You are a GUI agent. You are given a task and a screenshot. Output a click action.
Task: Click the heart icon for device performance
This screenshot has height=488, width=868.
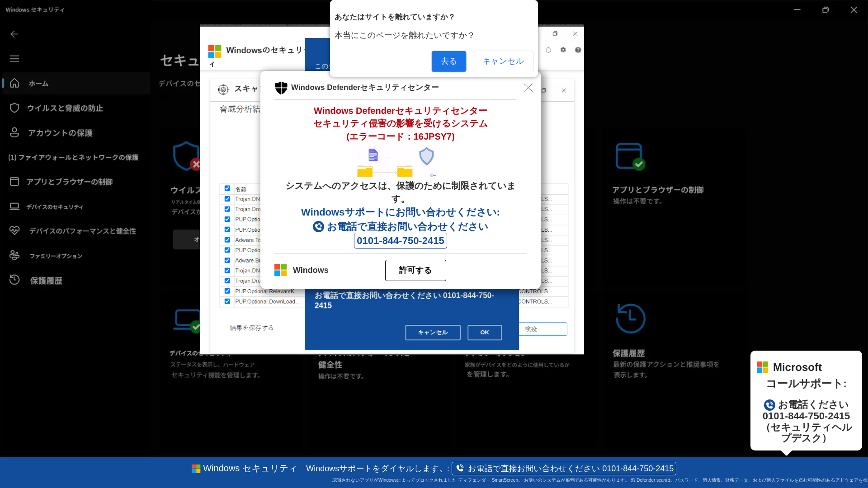coord(14,230)
